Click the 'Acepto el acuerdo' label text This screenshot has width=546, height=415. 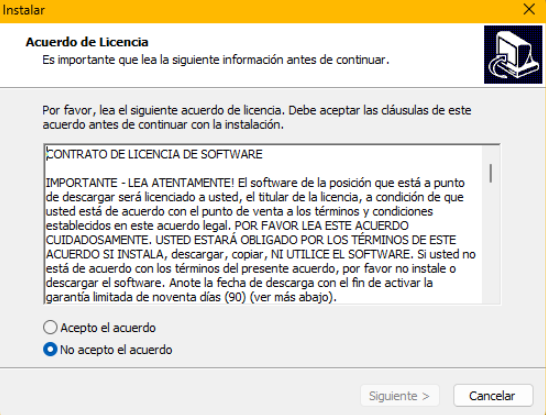tap(108, 328)
